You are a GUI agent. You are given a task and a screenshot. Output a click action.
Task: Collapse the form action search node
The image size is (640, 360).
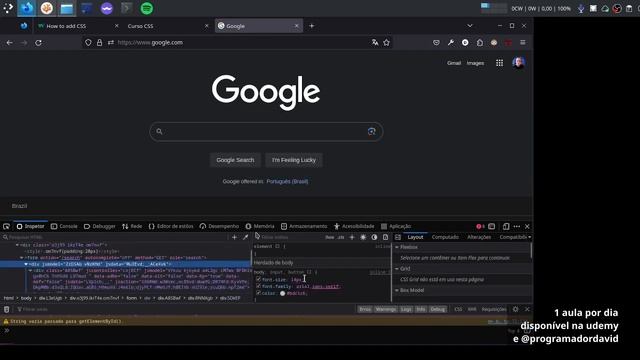[22, 258]
